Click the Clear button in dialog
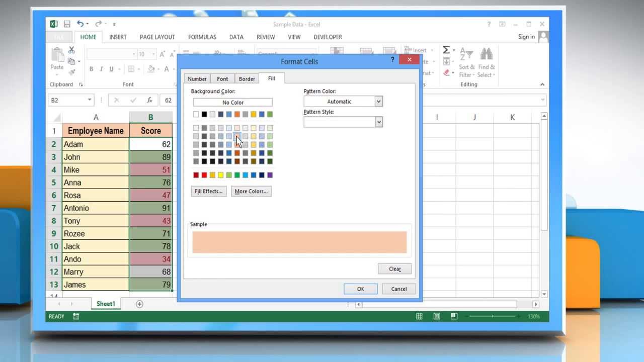This screenshot has height=362, width=644. (395, 268)
